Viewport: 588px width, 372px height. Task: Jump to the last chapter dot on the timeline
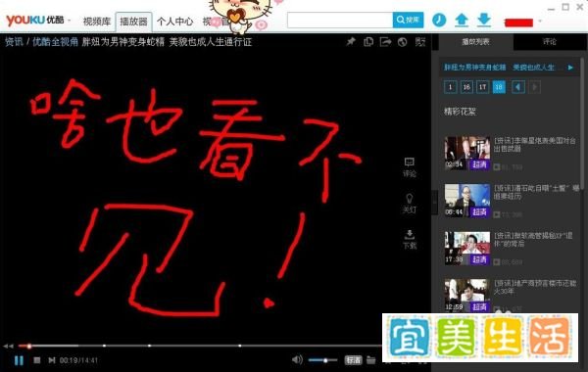tap(240, 346)
